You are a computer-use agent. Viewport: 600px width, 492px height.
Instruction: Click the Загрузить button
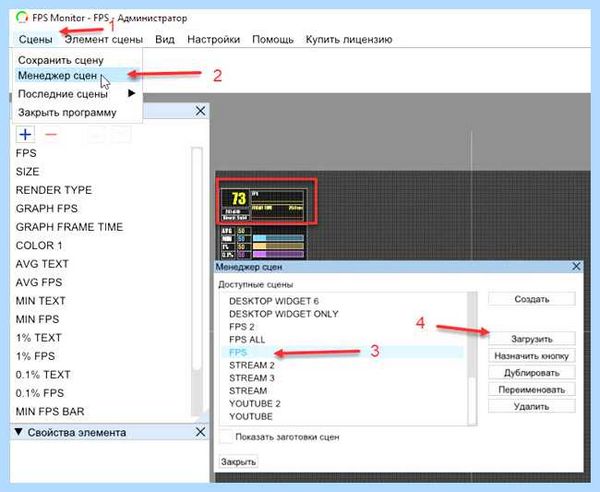pyautogui.click(x=532, y=339)
